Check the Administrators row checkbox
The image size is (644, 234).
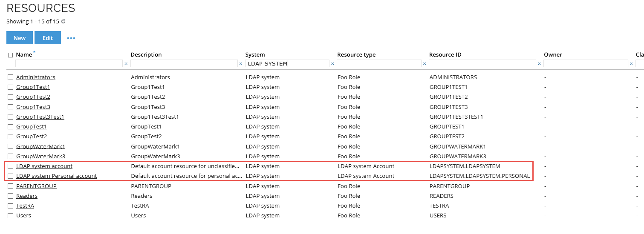click(x=10, y=77)
